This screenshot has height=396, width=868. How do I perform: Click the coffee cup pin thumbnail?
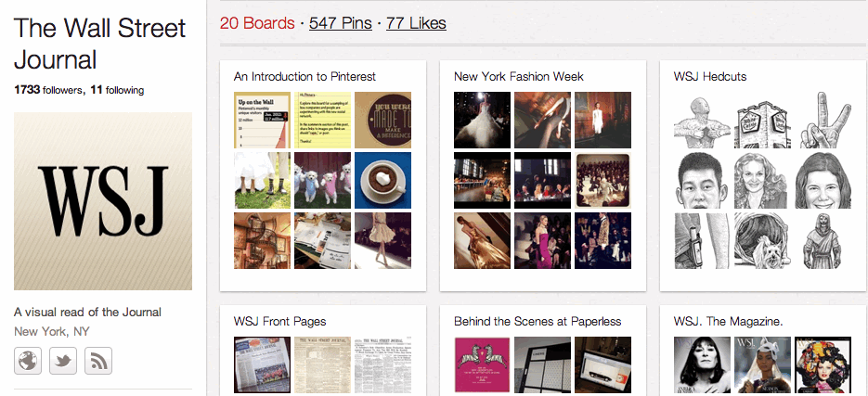point(382,181)
